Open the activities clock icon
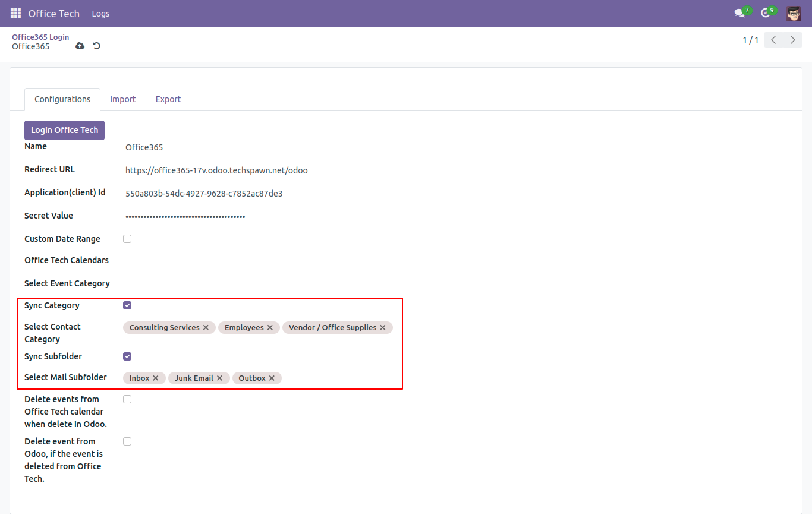 click(x=766, y=13)
